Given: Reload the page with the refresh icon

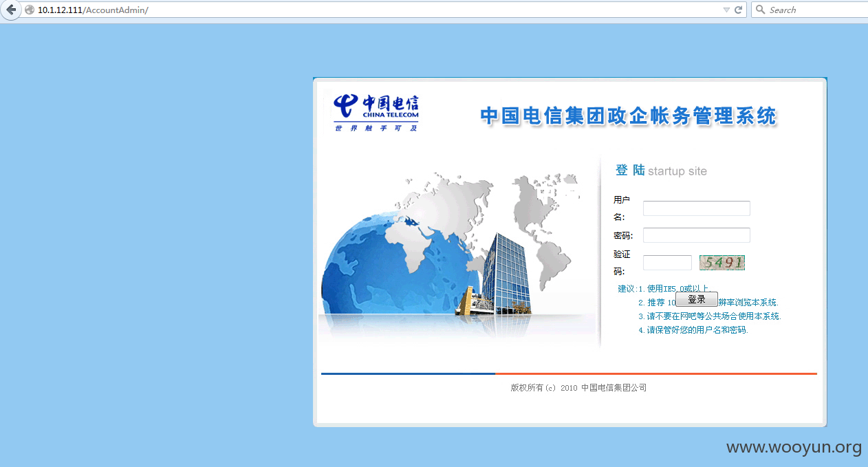Looking at the screenshot, I should click(738, 10).
